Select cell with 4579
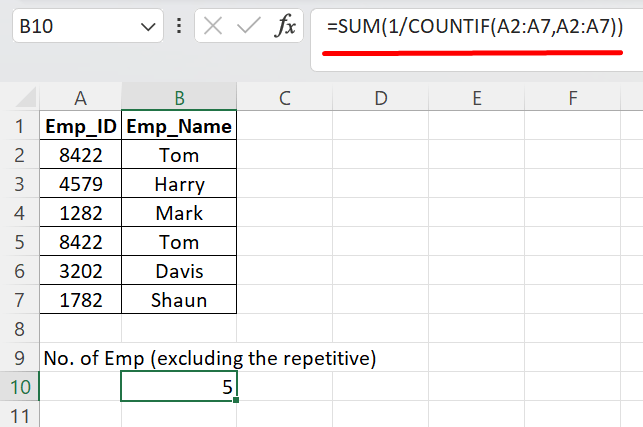The image size is (643, 427). click(x=81, y=184)
